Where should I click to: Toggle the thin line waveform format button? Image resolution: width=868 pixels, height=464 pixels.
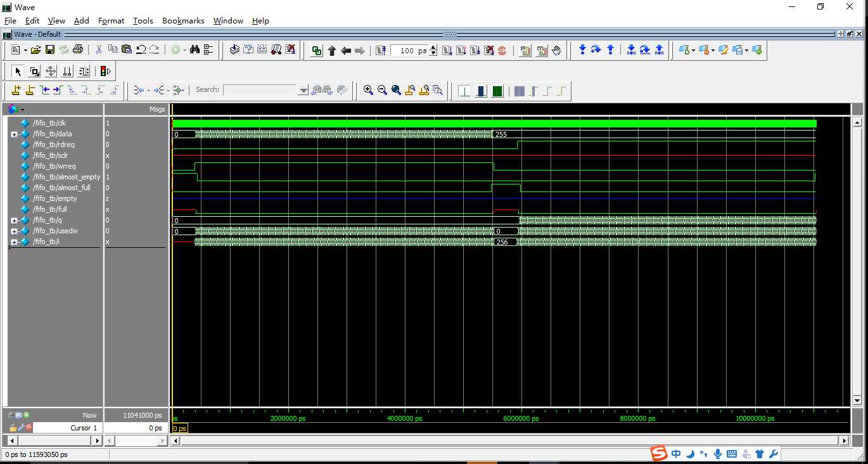[x=464, y=91]
